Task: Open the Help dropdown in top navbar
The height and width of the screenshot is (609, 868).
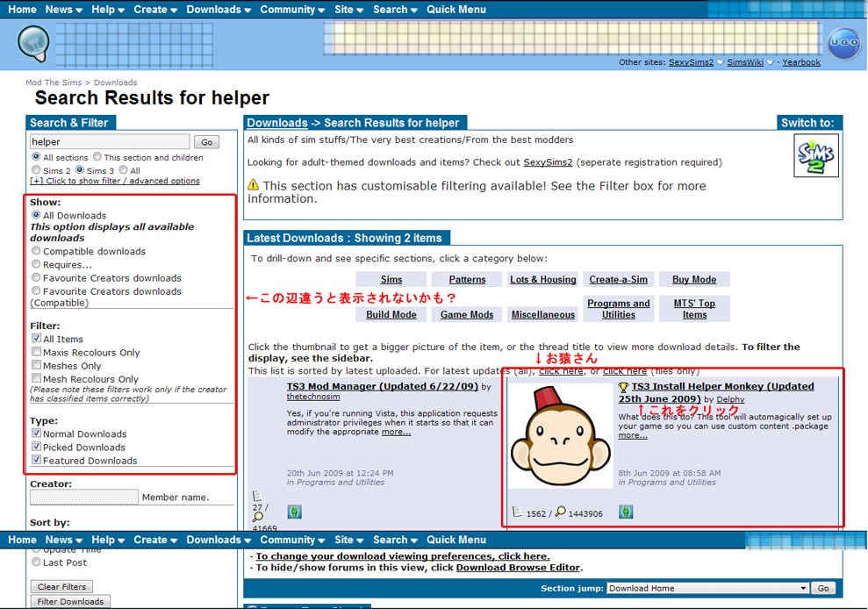Action: coord(108,10)
